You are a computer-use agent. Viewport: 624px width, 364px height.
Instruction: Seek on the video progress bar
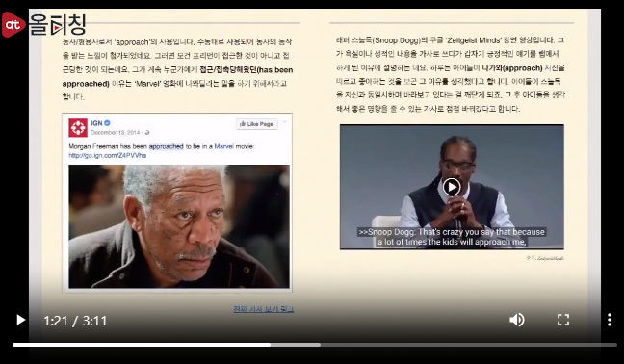pyautogui.click(x=314, y=345)
